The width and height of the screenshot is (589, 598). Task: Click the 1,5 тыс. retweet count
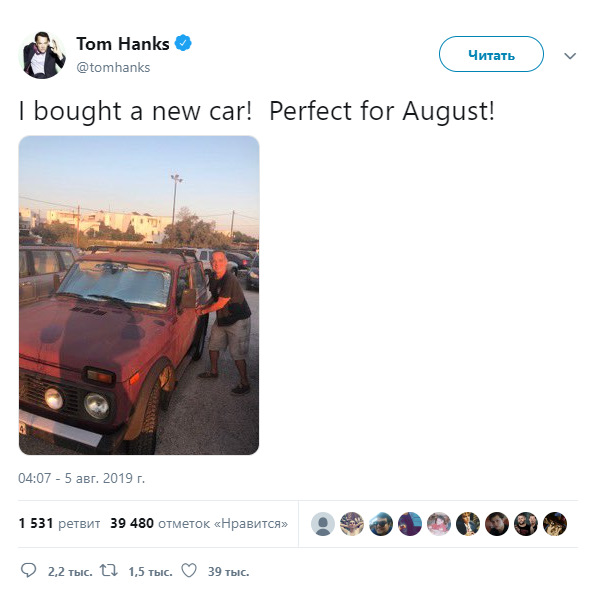150,572
